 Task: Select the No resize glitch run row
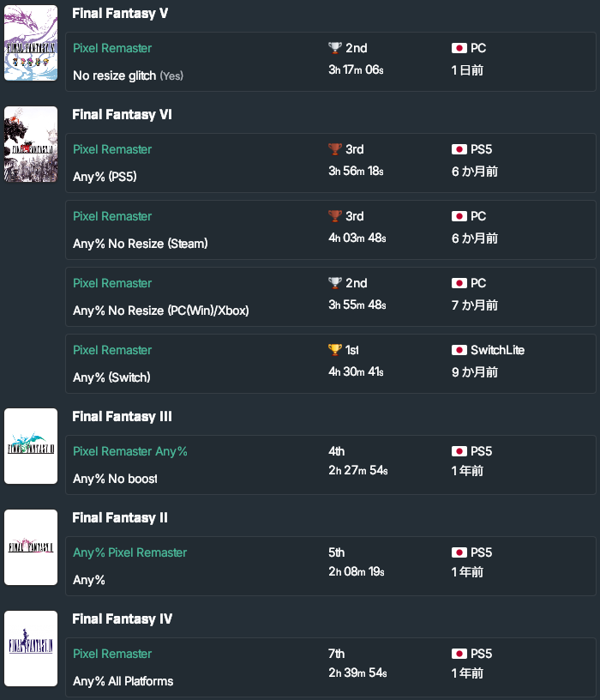[331, 62]
